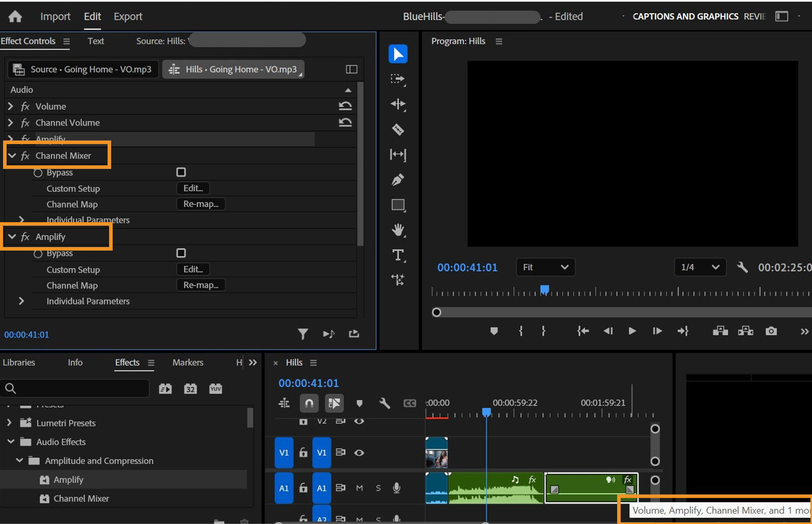Expand Individual Parameters under Channel Mixer

(21, 220)
